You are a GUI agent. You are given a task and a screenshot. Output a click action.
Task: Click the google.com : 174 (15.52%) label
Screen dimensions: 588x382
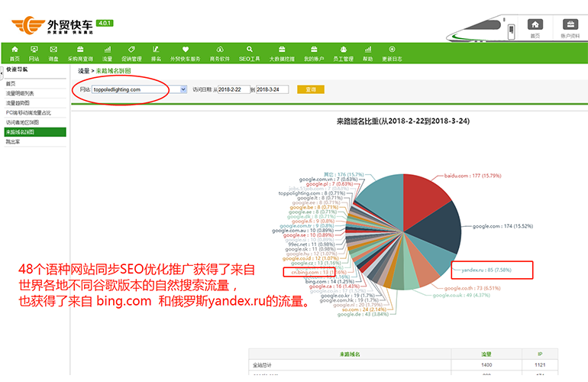point(502,226)
